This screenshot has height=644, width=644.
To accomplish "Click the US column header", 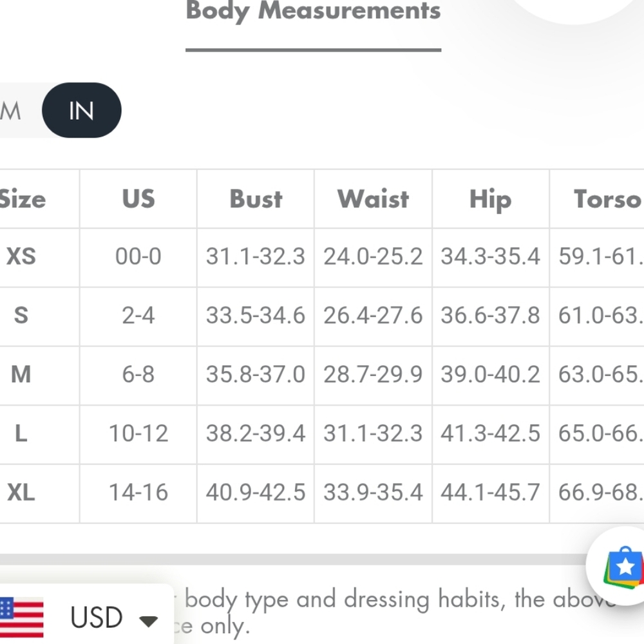I will (x=138, y=199).
